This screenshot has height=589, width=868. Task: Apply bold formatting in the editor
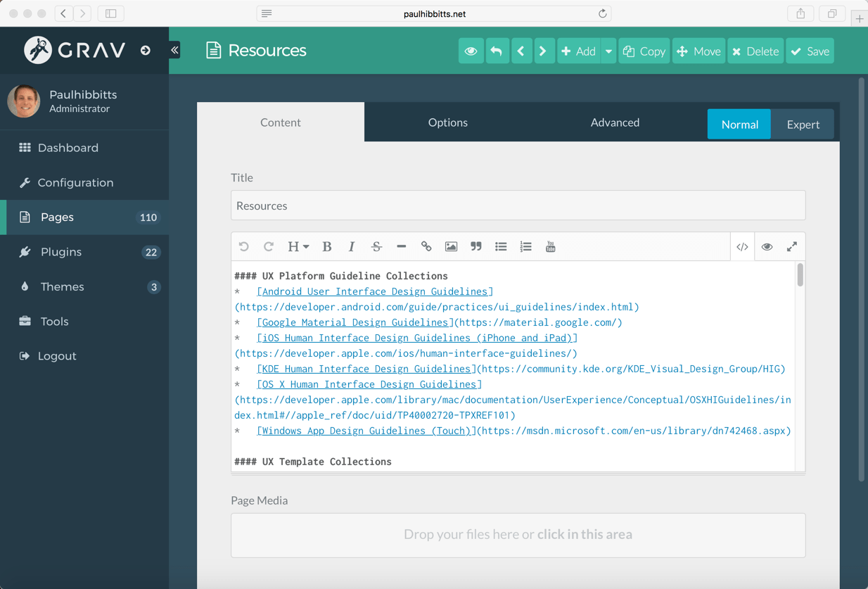pos(326,246)
